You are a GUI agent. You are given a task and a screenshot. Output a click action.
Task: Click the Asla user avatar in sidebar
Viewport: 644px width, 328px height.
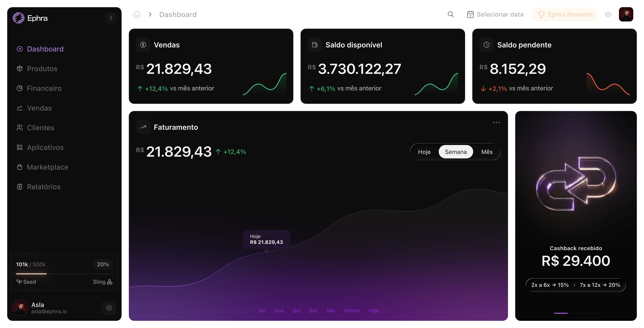tap(20, 308)
